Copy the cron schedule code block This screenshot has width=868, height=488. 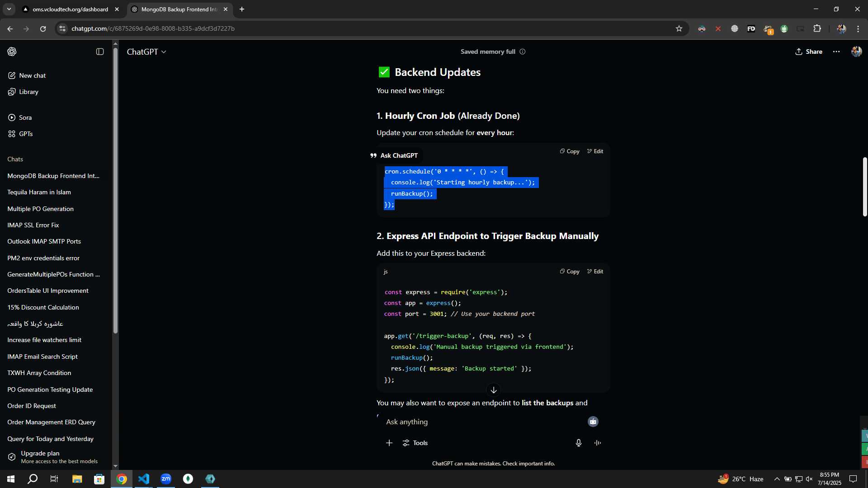570,151
